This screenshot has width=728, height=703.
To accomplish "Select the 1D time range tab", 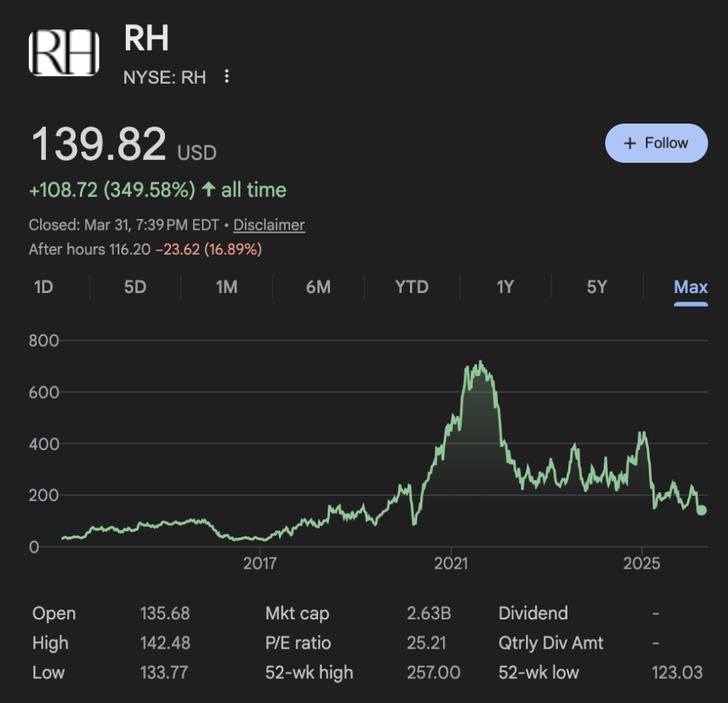I will 44,287.
